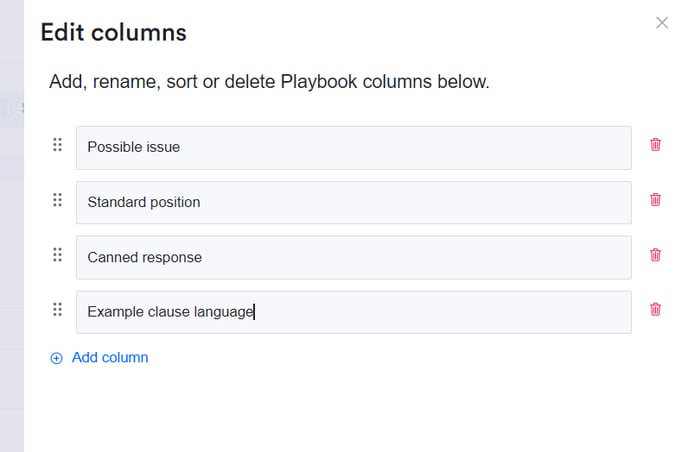688x452 pixels.
Task: Click empty panel area below Add column
Action: coord(350,410)
